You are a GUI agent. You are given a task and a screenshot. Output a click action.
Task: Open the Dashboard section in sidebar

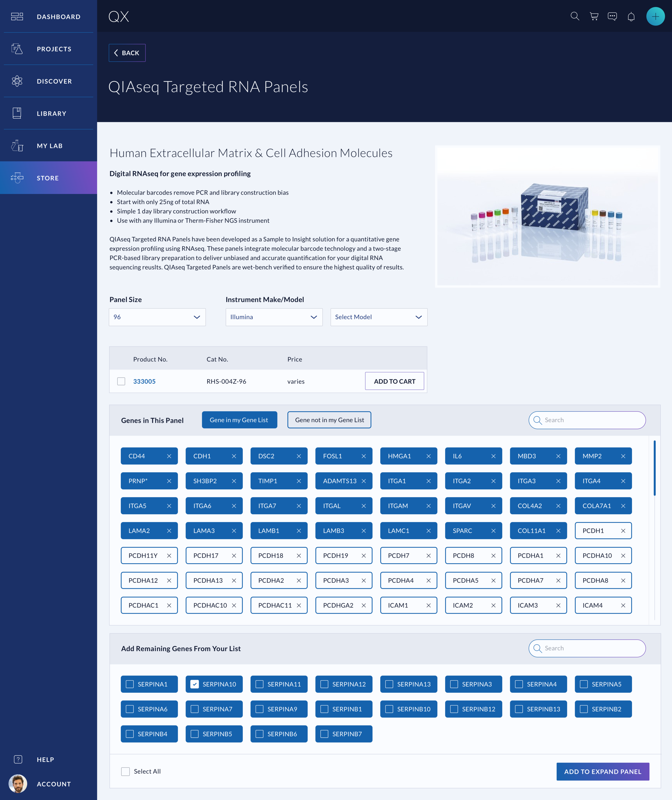(48, 16)
